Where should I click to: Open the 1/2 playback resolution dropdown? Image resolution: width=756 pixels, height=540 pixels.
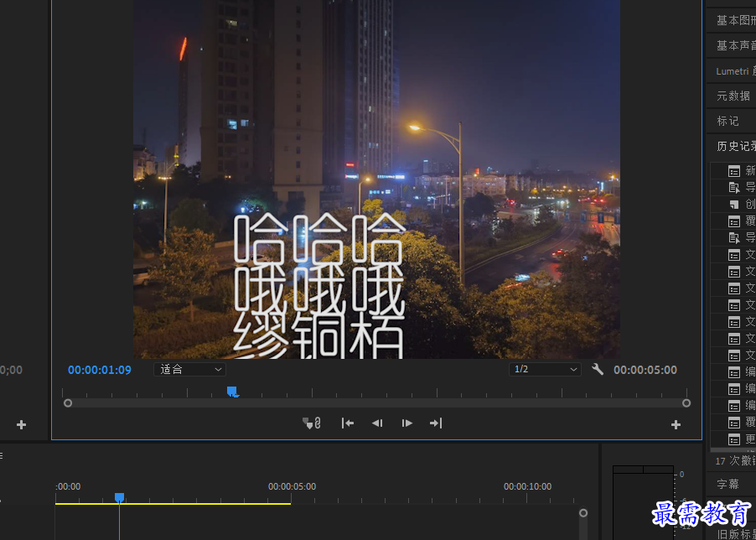545,369
